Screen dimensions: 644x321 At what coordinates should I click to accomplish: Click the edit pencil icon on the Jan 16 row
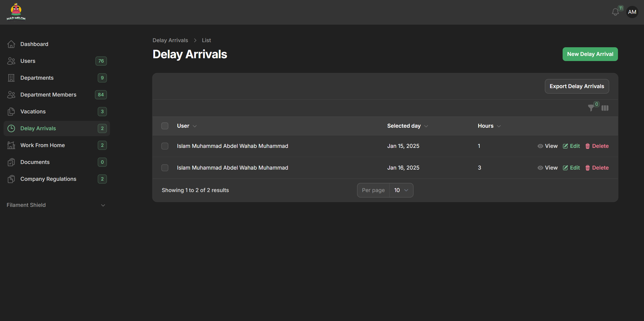[565, 168]
